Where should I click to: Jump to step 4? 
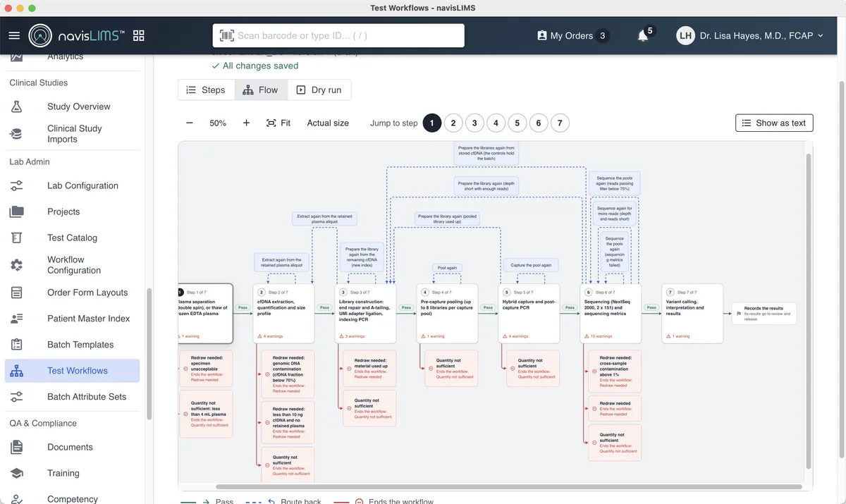tap(496, 123)
